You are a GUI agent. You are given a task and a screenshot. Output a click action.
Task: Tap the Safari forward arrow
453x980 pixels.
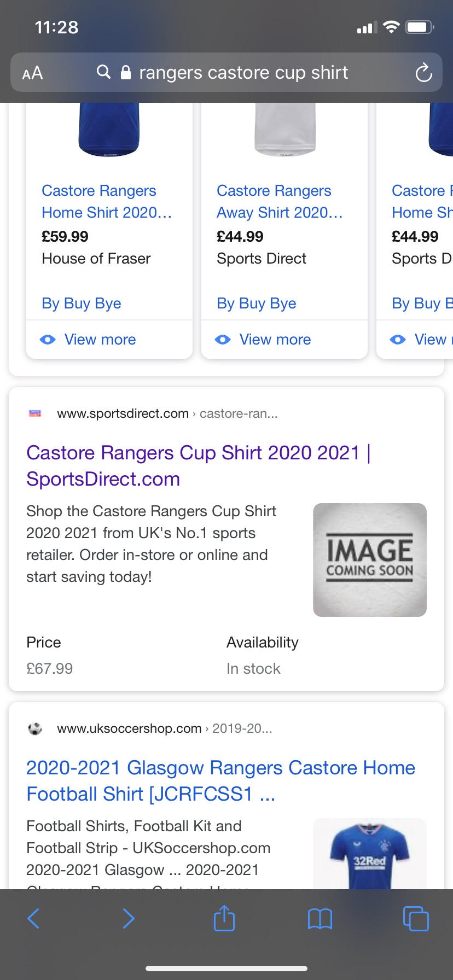coord(129,918)
